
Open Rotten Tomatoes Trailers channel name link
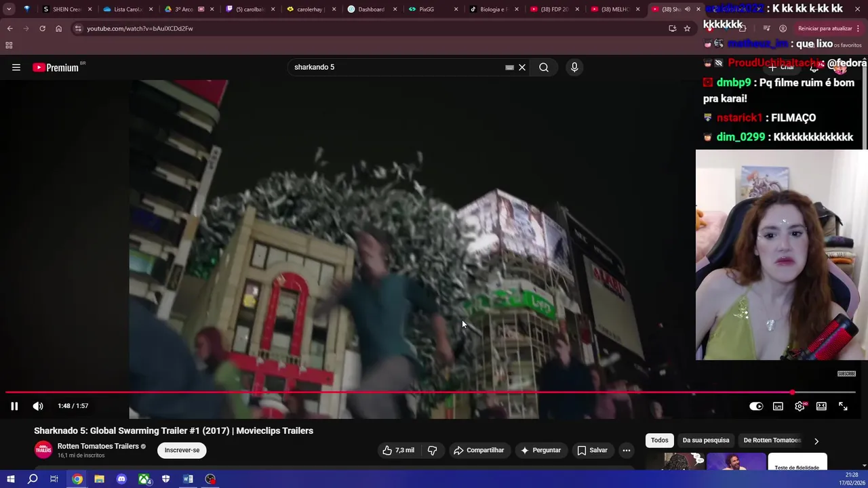click(98, 446)
